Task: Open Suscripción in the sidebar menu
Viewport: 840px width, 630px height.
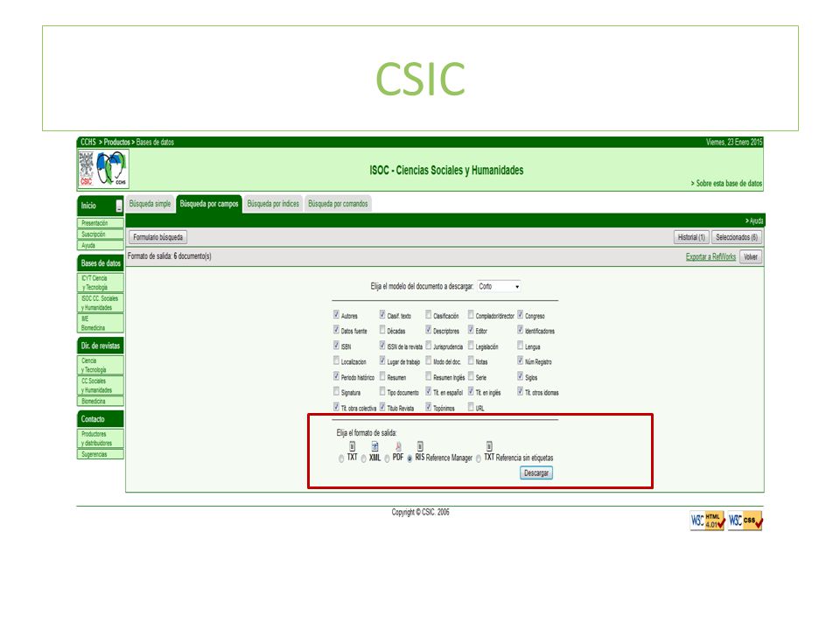Action: 100,234
